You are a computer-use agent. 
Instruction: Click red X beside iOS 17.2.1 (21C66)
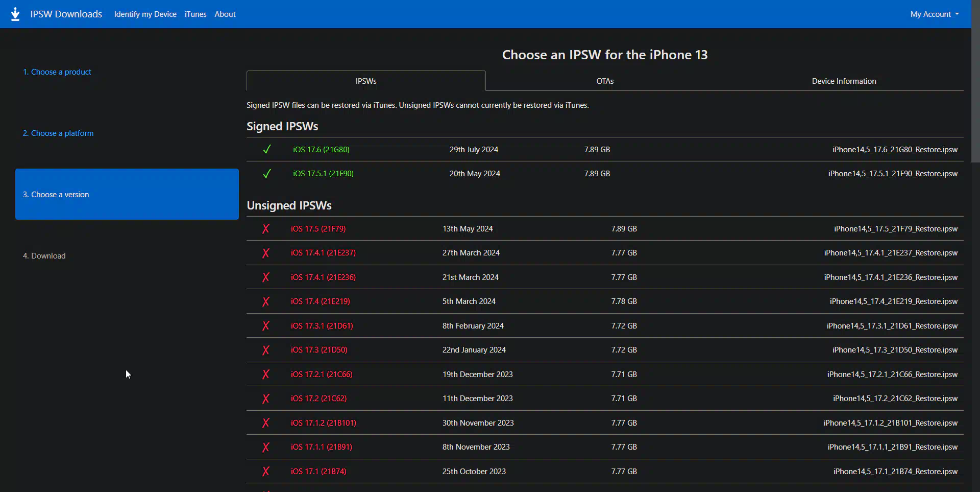[x=265, y=374]
